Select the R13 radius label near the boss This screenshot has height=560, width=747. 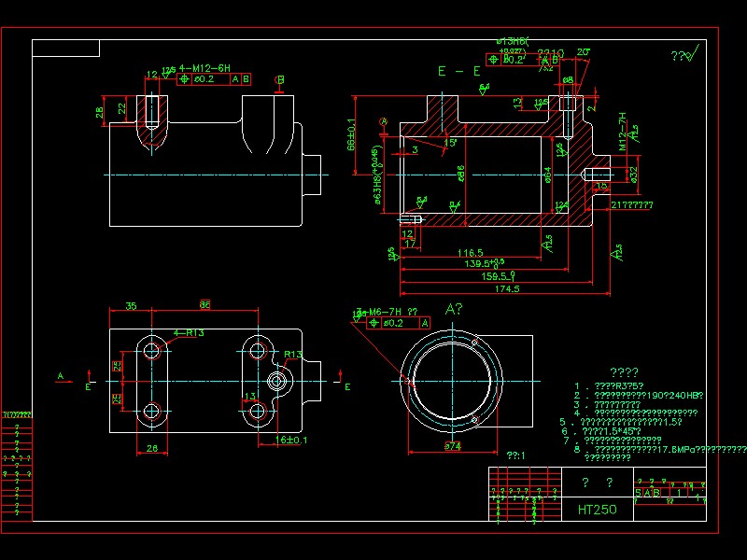coord(293,355)
